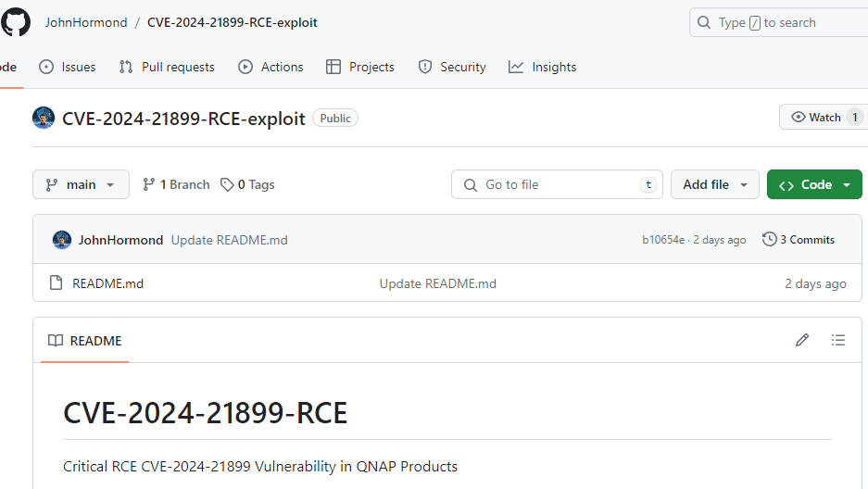
Task: Open JohnHormond profile in breadcrumb
Action: 86,22
